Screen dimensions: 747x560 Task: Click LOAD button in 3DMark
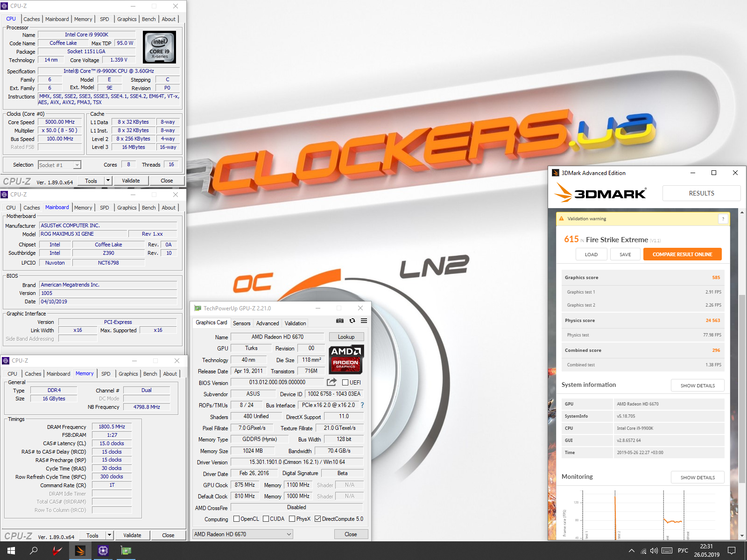tap(591, 254)
